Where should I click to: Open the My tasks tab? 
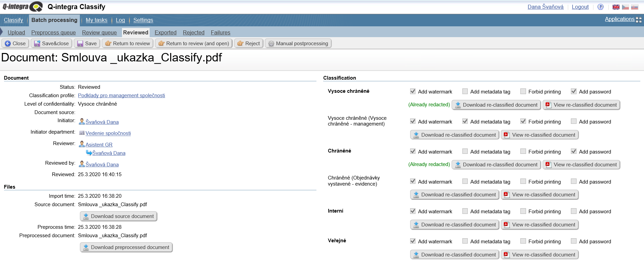[96, 20]
